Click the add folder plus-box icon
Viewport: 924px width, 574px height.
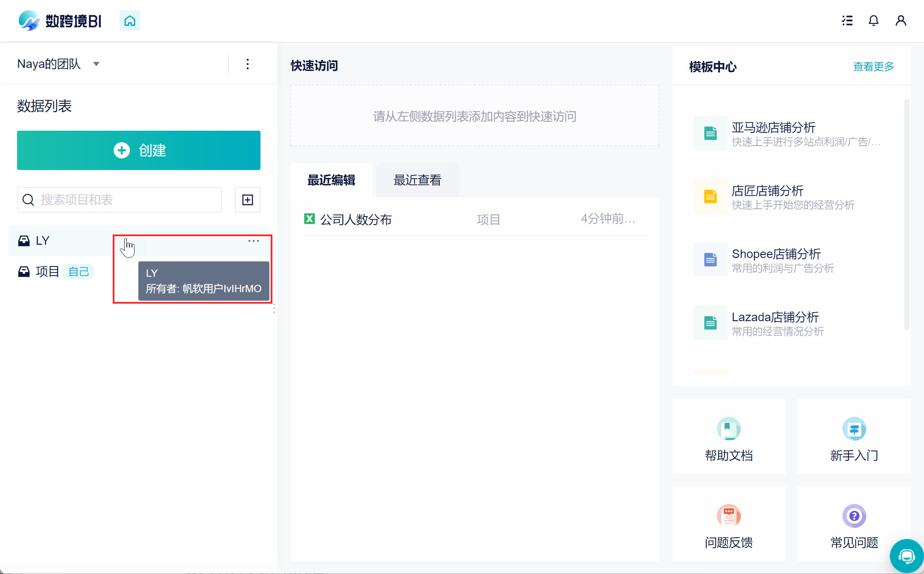tap(248, 200)
